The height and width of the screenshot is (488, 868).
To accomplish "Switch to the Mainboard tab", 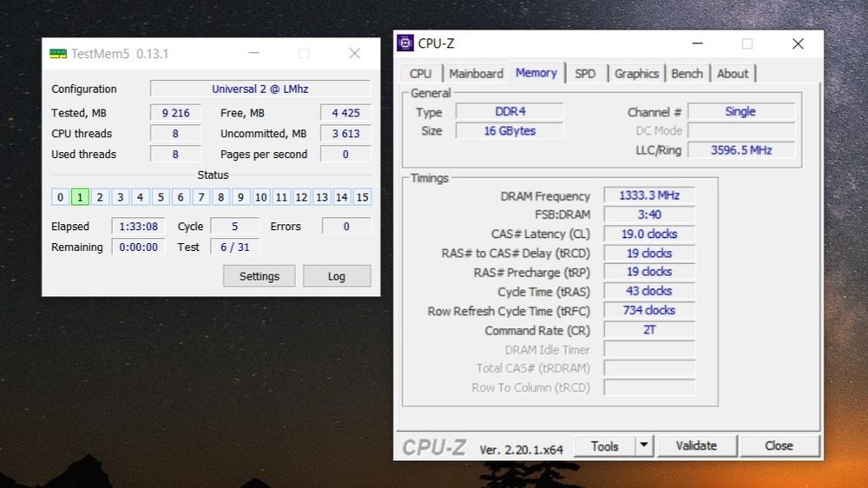I will pyautogui.click(x=476, y=74).
